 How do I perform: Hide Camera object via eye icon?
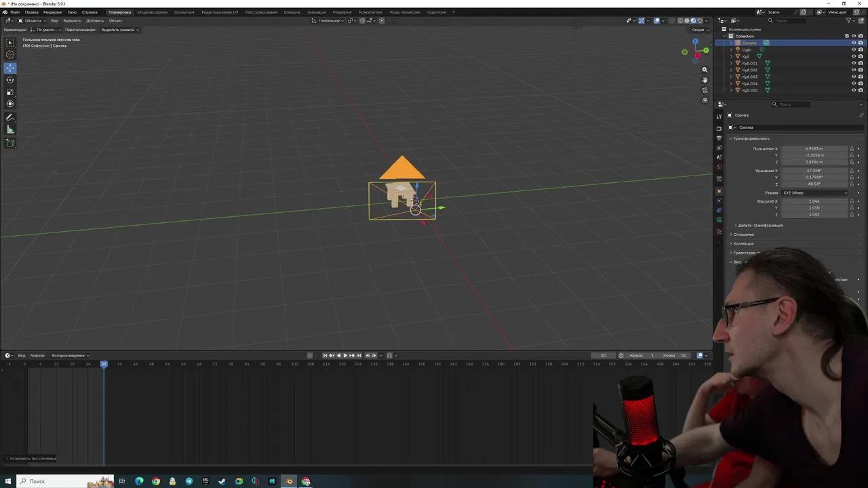tap(854, 43)
